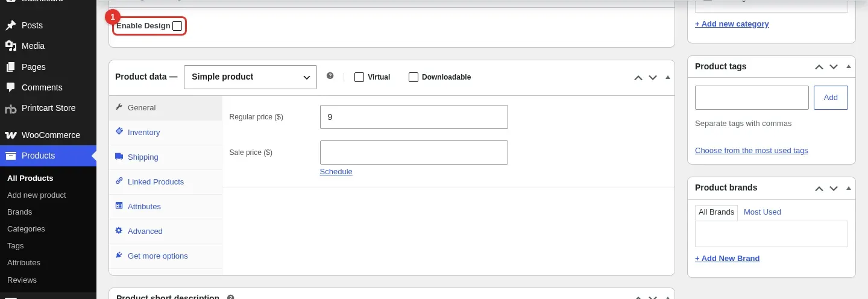
Task: Click the Add new category link
Action: [x=732, y=24]
